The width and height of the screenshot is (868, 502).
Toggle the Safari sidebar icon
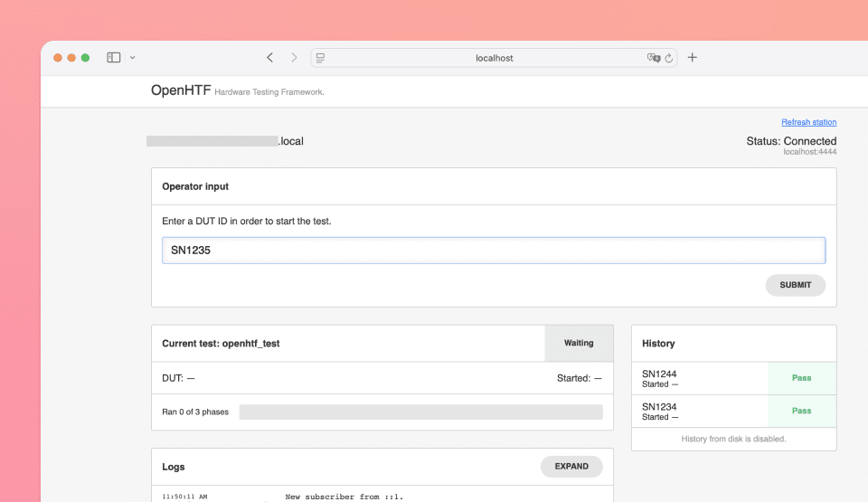pyautogui.click(x=113, y=58)
